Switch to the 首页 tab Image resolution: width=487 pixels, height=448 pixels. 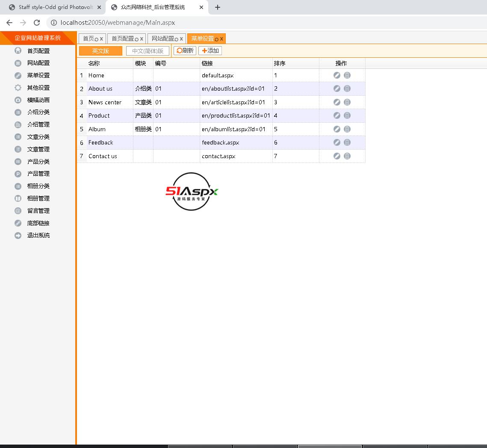tap(88, 38)
